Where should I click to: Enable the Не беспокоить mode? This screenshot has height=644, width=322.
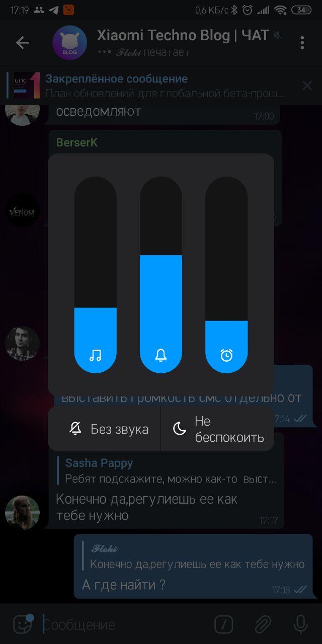tap(218, 429)
